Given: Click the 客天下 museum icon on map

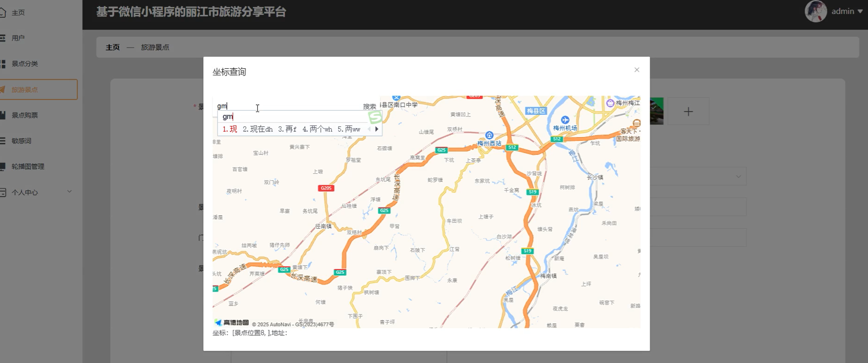Looking at the screenshot, I should (x=637, y=123).
